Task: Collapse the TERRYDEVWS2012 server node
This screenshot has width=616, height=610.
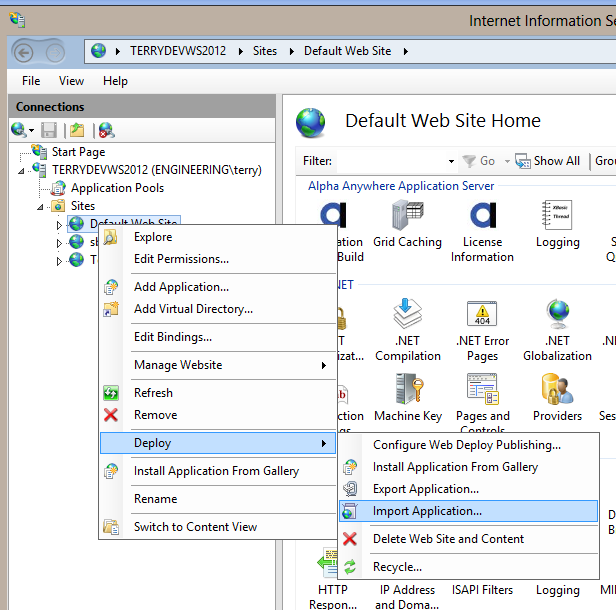Action: coord(21,170)
